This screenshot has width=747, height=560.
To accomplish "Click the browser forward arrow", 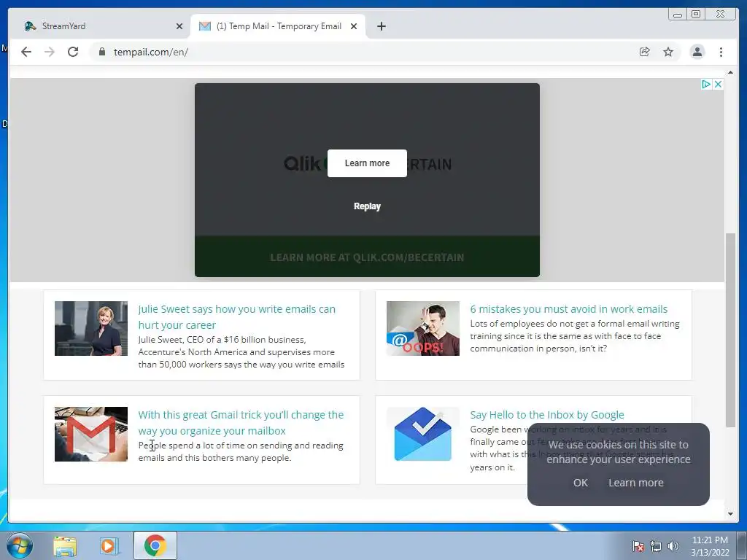I will click(50, 52).
